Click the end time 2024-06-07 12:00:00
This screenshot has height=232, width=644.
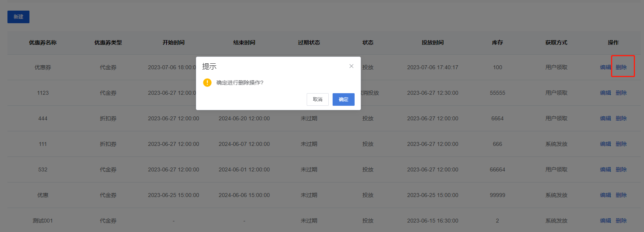point(244,144)
